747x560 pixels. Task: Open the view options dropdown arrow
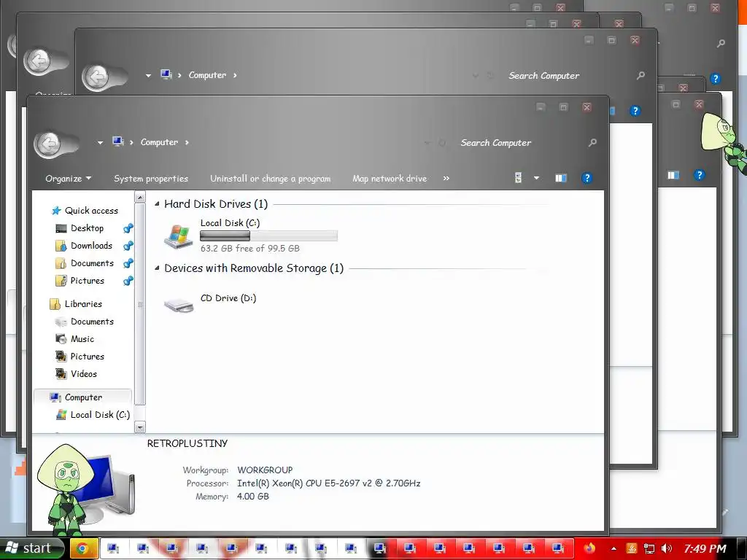pyautogui.click(x=536, y=178)
